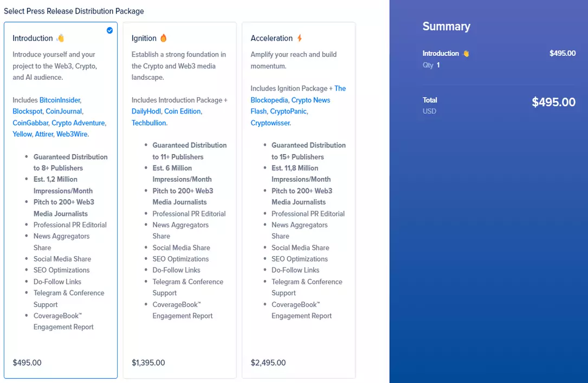Visit the Coin Edition link
Image resolution: width=588 pixels, height=383 pixels.
183,112
